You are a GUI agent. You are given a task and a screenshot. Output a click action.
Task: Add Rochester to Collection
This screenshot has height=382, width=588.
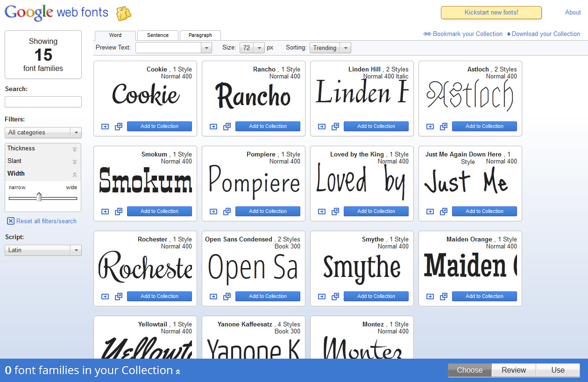click(159, 297)
